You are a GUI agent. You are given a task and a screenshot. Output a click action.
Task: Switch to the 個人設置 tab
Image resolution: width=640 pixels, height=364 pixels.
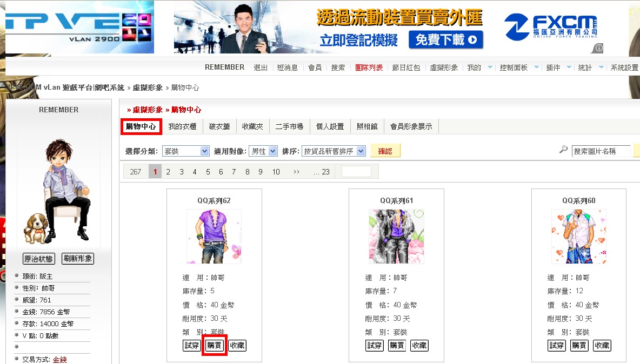[330, 126]
